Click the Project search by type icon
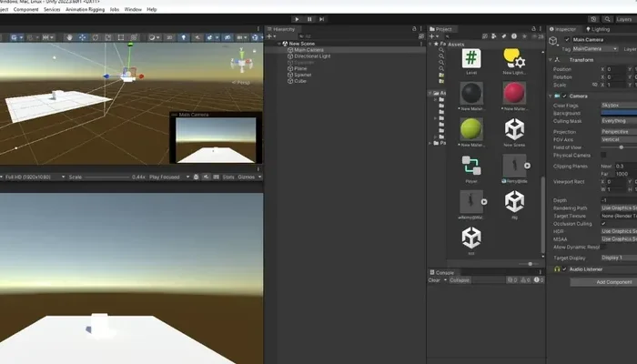This screenshot has width=637, height=364. pos(494,36)
